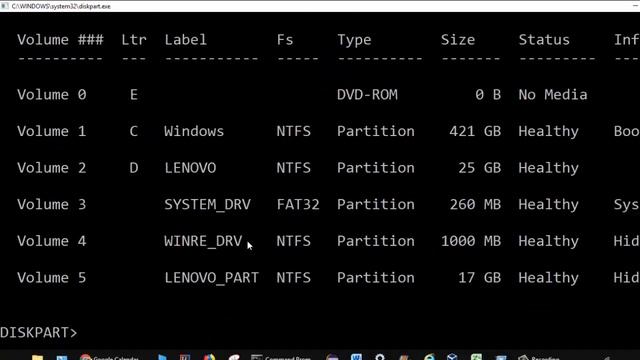The image size is (640, 360).
Task: Switch to Command Prompt taskbar item
Action: (281, 358)
